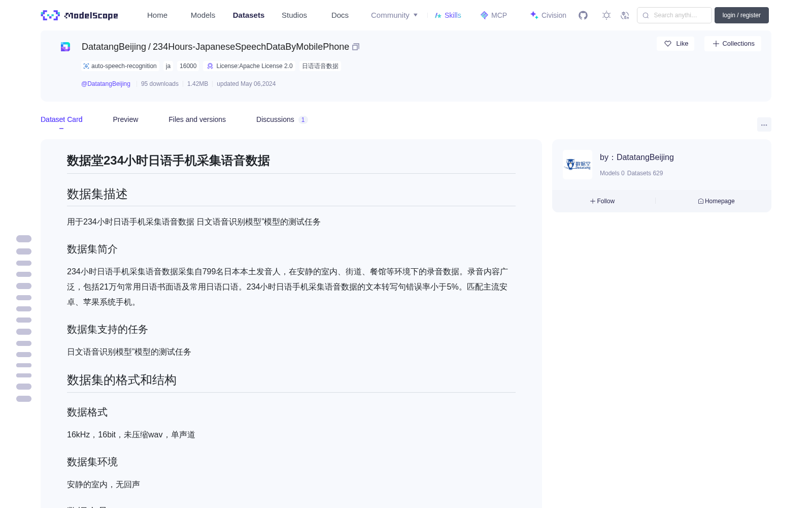Add dataset to Collections
The height and width of the screenshot is (508, 812).
coord(733,44)
